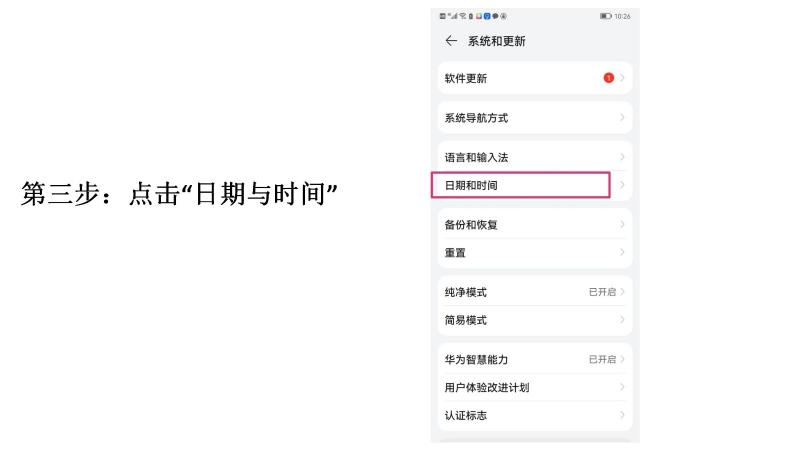Select the 系统导航方式 option
Image resolution: width=800 pixels, height=450 pixels.
[x=476, y=118]
